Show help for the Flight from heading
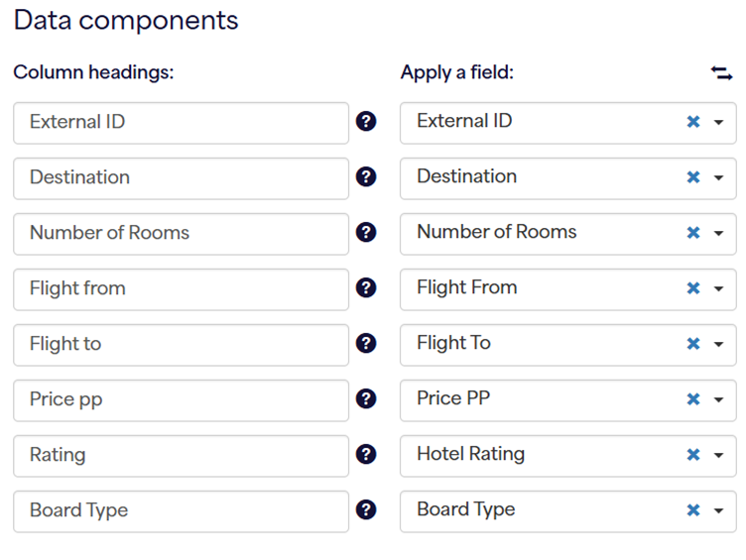 [366, 288]
